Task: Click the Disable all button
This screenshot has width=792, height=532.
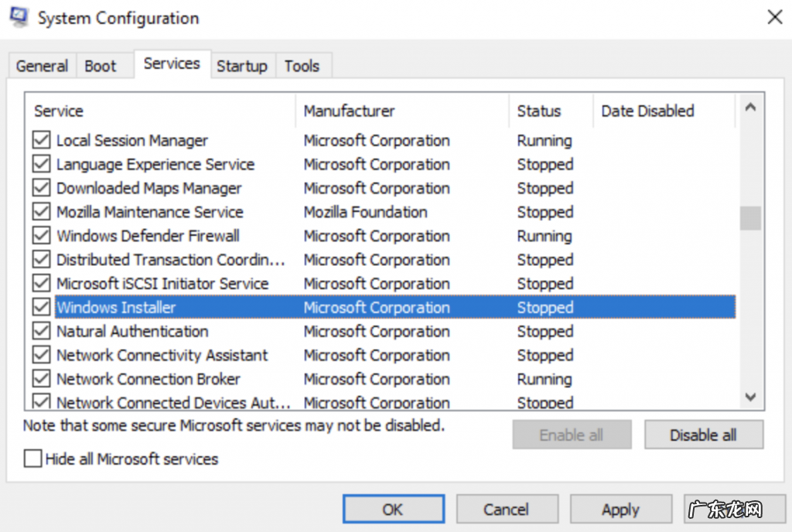Action: [x=703, y=434]
